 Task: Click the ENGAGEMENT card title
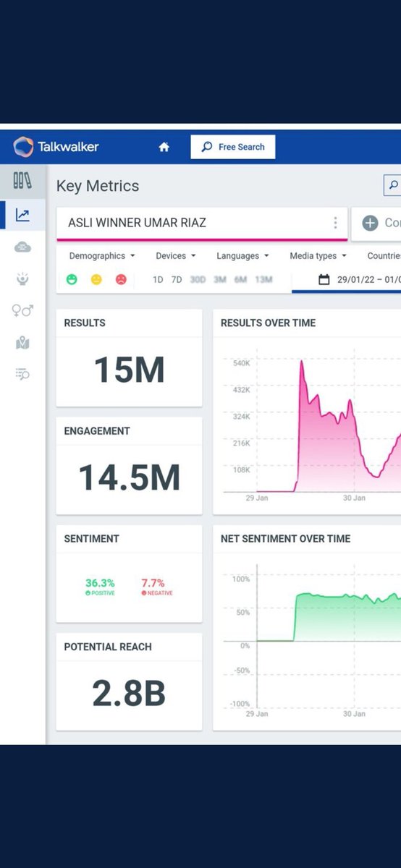click(97, 430)
